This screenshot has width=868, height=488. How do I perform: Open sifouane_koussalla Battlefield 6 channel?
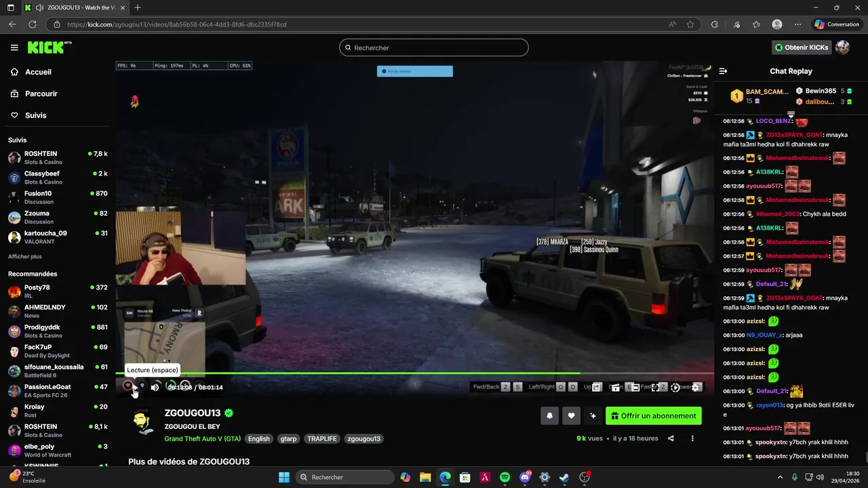[x=58, y=371]
